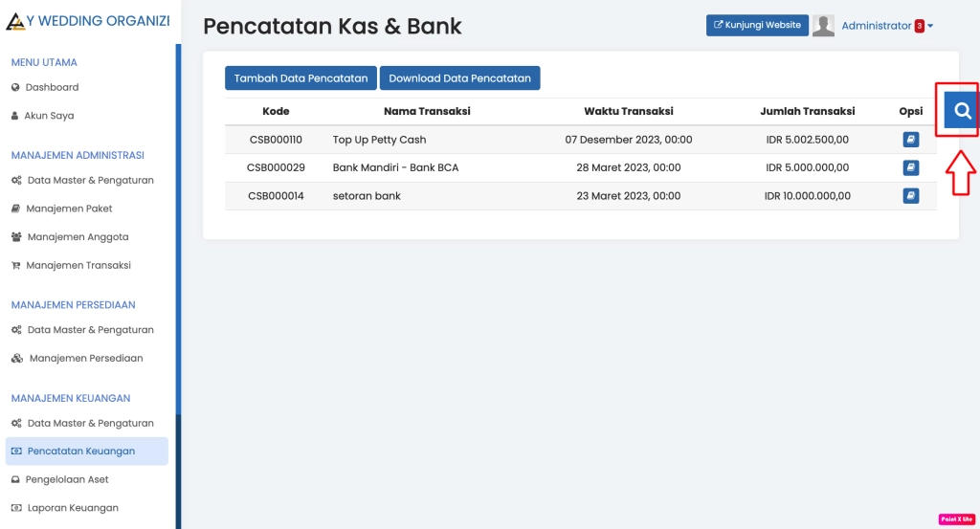Click the blue search magnifier button
Image resolution: width=980 pixels, height=529 pixels.
click(962, 111)
